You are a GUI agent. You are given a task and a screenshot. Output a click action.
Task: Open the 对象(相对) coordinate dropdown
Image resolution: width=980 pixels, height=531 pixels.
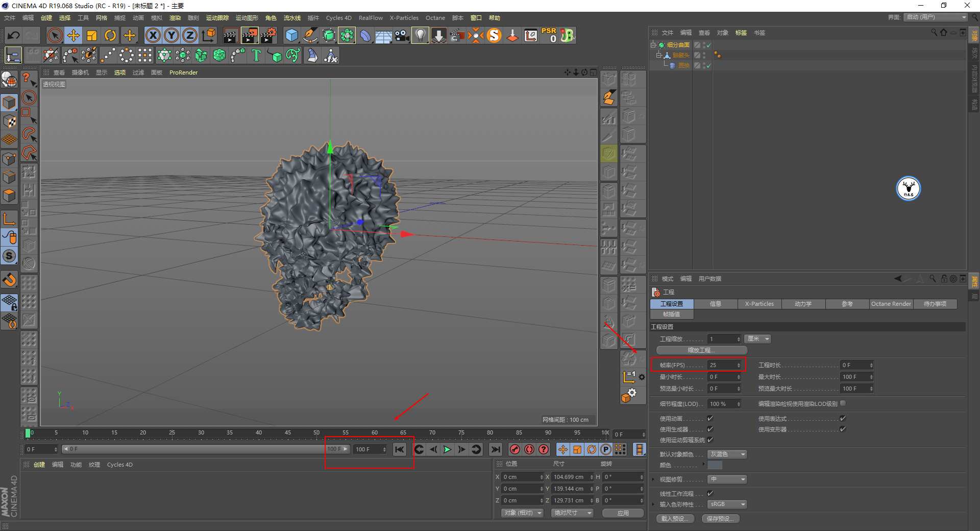[x=522, y=513]
